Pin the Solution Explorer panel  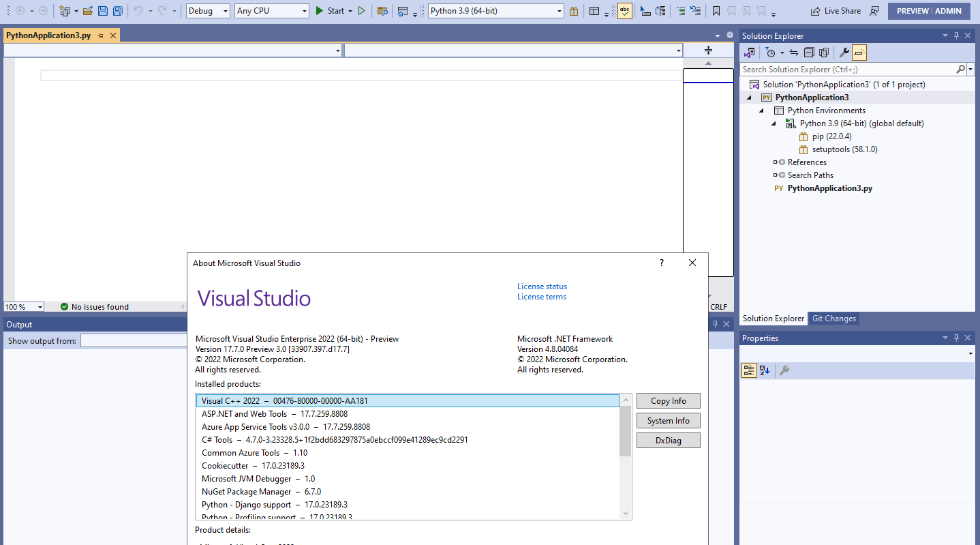pyautogui.click(x=957, y=35)
